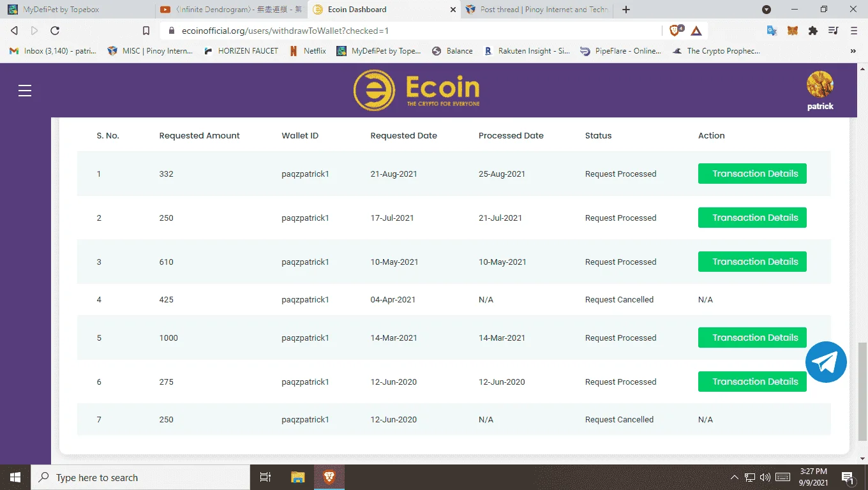Open the Google Translate extension icon
Viewport: 868px width, 490px height.
(772, 31)
